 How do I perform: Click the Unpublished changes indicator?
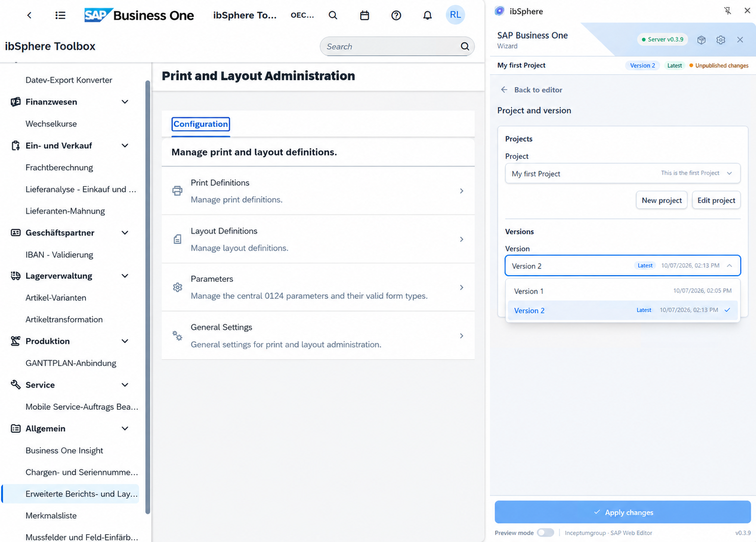click(719, 65)
